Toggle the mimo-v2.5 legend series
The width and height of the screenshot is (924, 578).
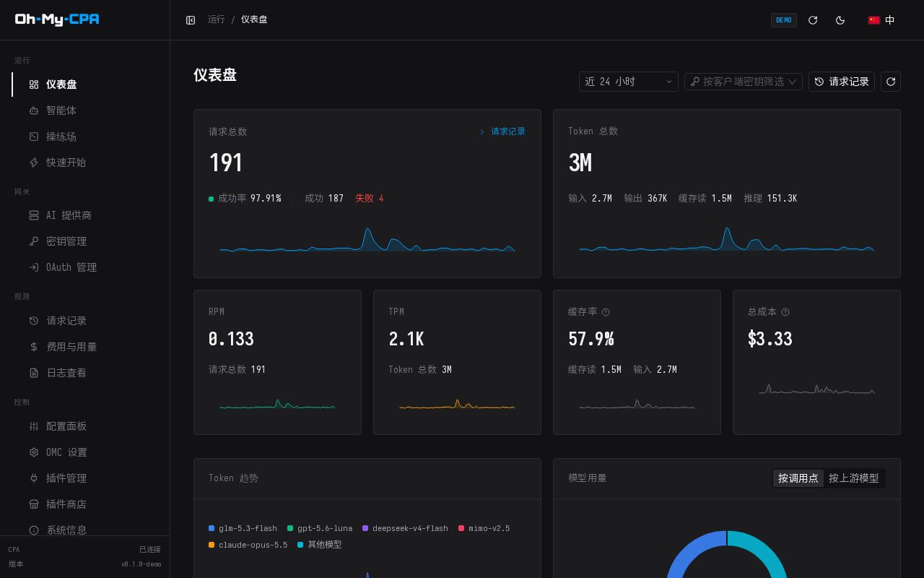tap(484, 528)
